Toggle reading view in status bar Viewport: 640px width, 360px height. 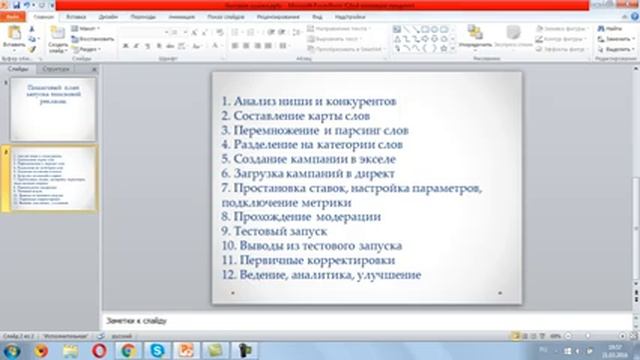click(x=533, y=336)
